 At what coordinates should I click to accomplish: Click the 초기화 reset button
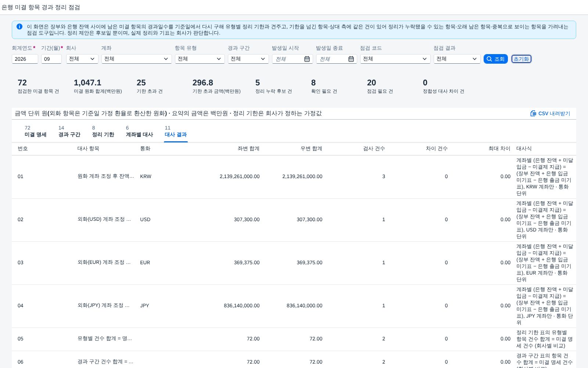tap(521, 59)
